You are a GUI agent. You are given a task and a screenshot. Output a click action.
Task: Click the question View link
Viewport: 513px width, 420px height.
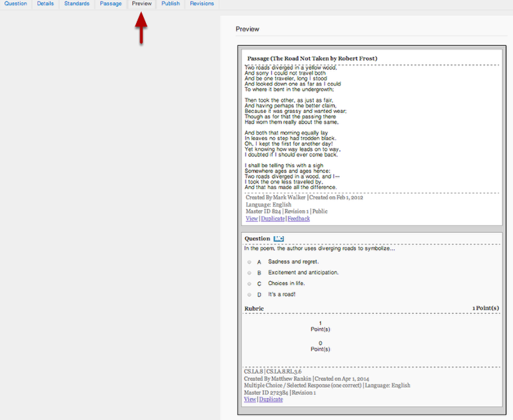pos(250,399)
